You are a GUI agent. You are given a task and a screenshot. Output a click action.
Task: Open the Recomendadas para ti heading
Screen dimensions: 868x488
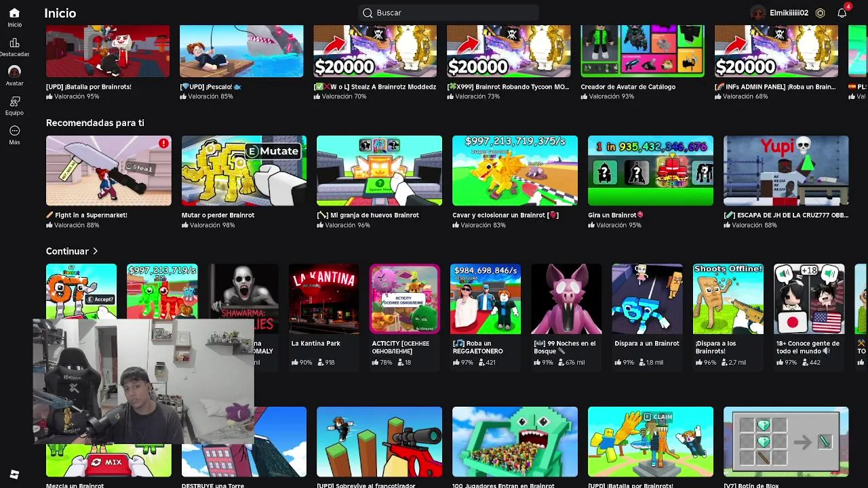pyautogui.click(x=95, y=123)
